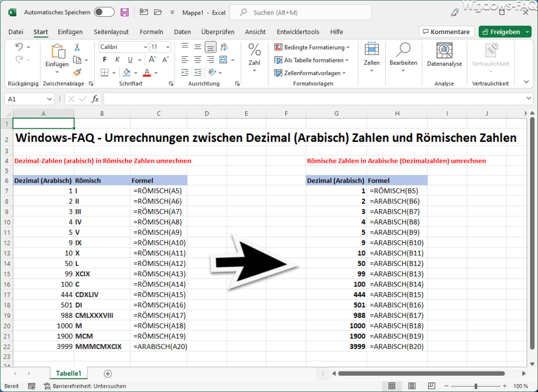Toggle Italic (K) formatting

coord(117,60)
